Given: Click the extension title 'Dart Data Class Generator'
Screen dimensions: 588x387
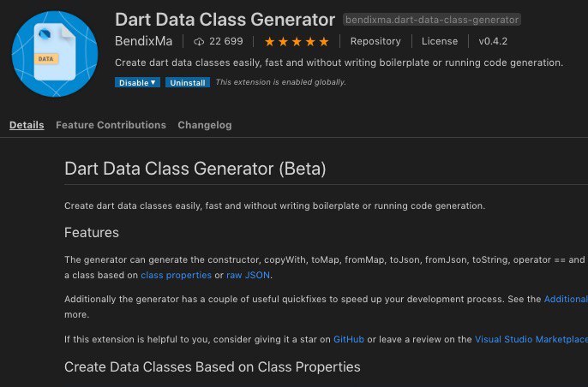Looking at the screenshot, I should (x=225, y=20).
